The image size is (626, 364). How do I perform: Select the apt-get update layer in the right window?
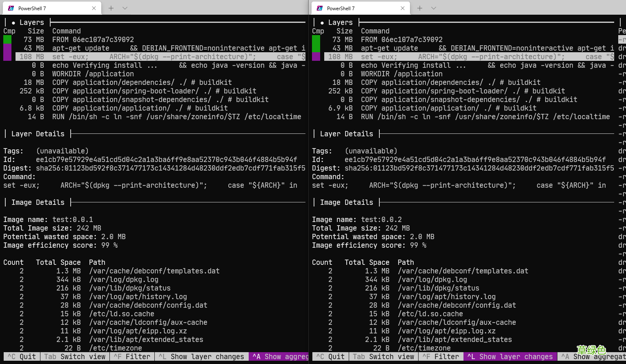click(x=408, y=48)
